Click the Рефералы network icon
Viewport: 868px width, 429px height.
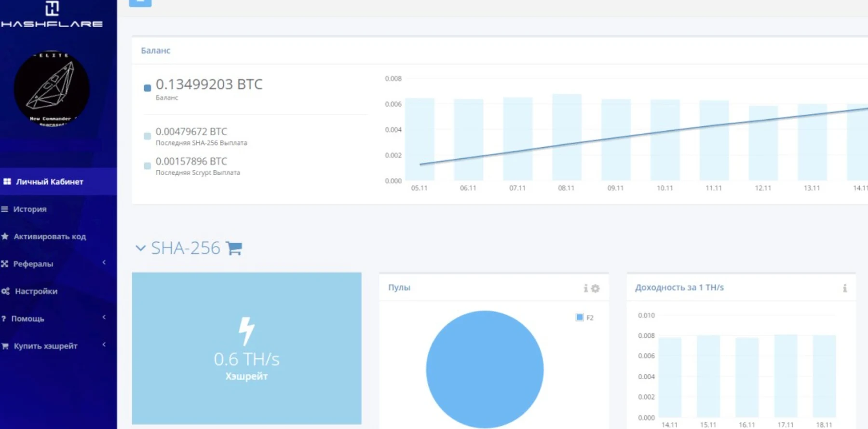pos(5,264)
